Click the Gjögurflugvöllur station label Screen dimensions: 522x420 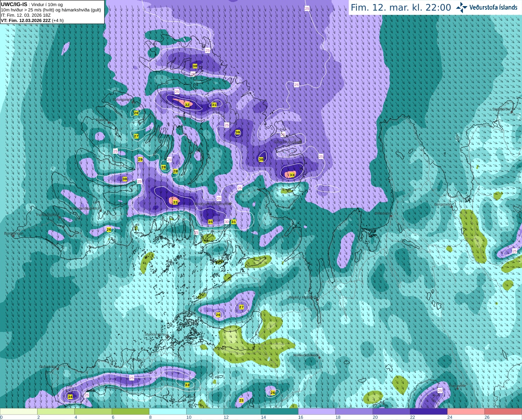(x=288, y=142)
